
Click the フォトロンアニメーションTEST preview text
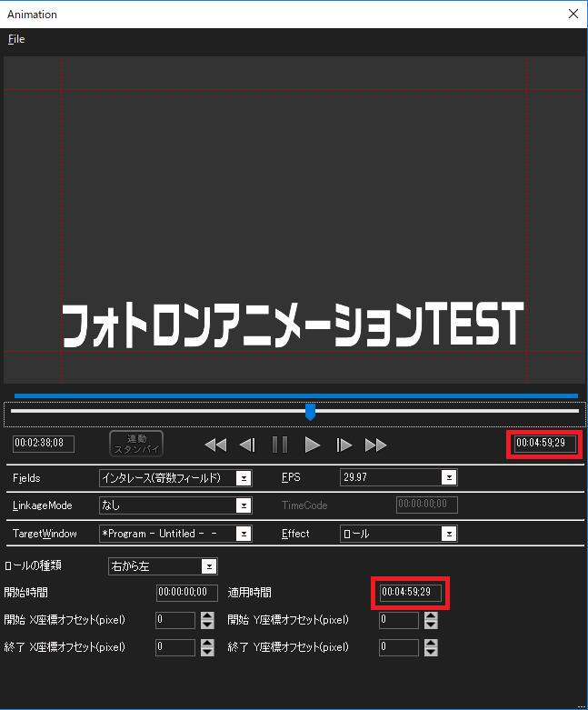coord(293,325)
